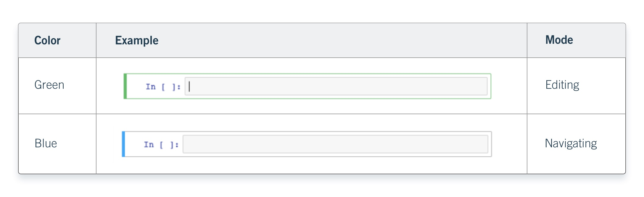This screenshot has width=644, height=197.
Task: Select the "Blue" label in Color column
Action: click(46, 143)
